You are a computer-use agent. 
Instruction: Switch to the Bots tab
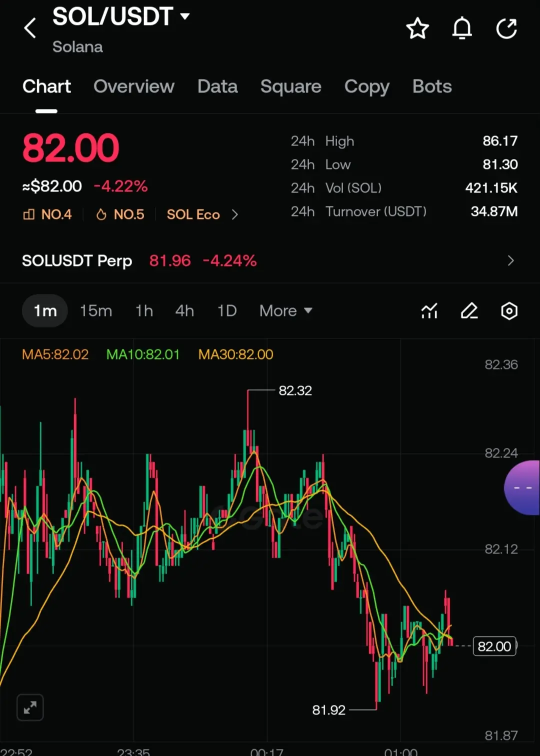[x=432, y=86]
